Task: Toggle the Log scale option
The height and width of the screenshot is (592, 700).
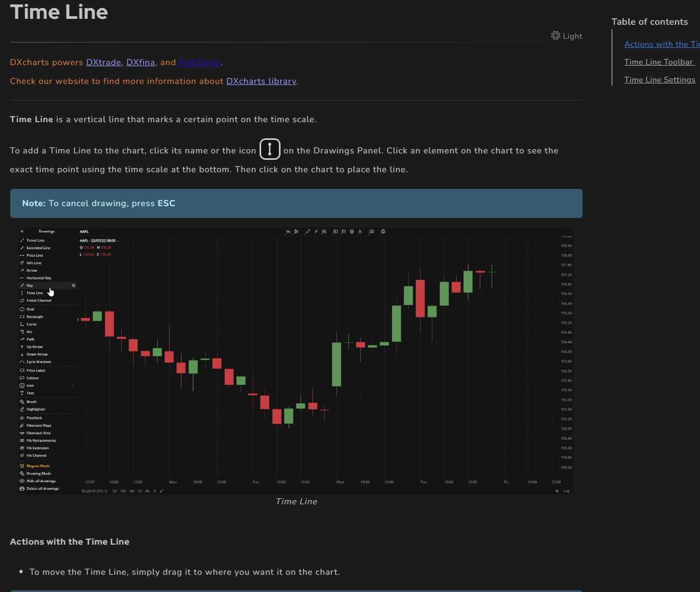Action: coord(566,491)
